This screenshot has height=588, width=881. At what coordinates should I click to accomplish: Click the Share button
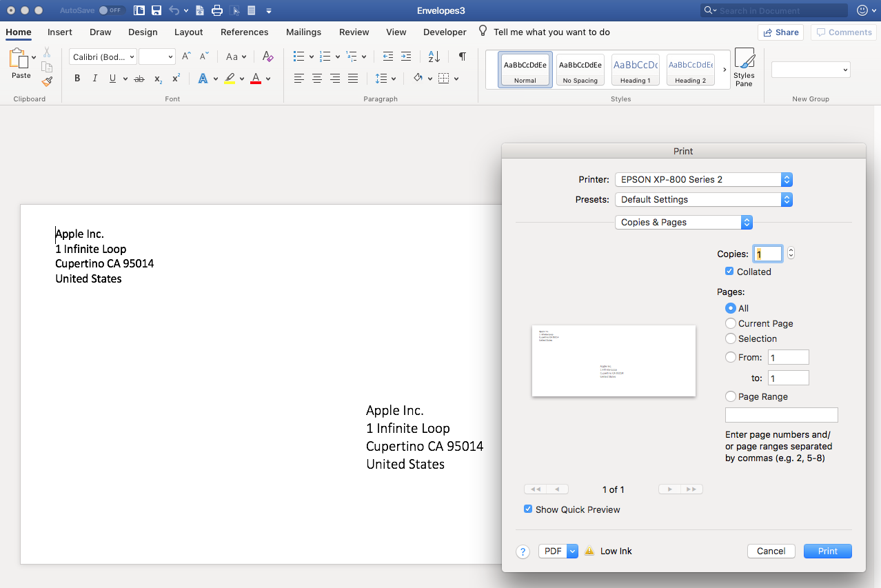pyautogui.click(x=780, y=32)
